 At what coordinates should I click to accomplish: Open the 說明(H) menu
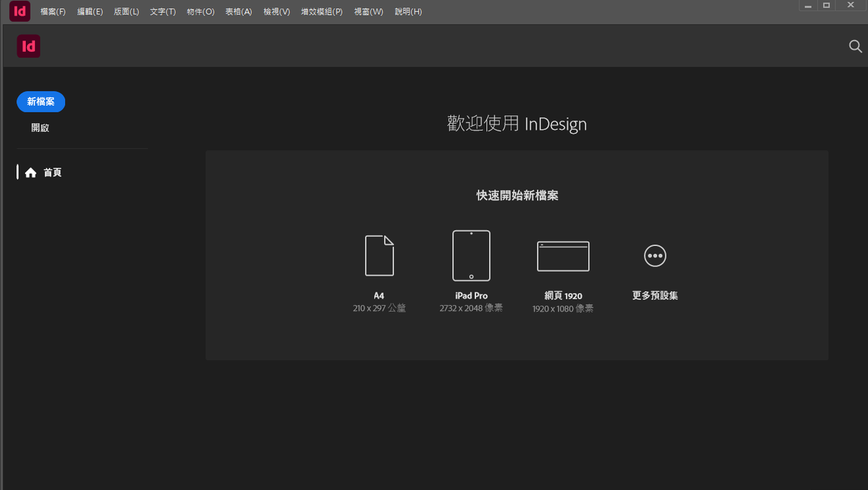pos(408,12)
